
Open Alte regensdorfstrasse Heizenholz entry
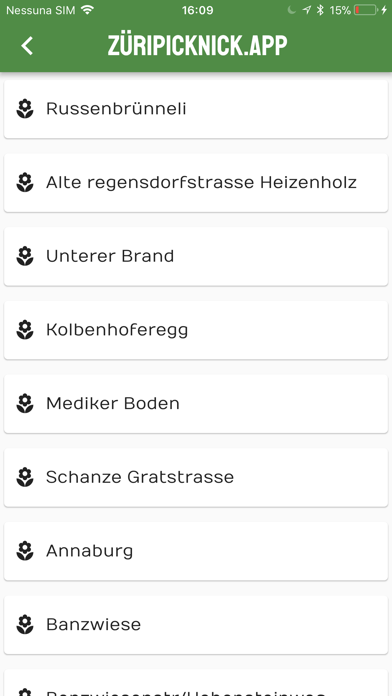[196, 183]
